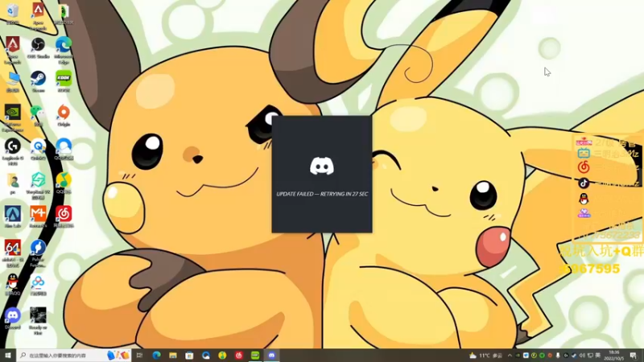This screenshot has height=362, width=644.
Task: Open the pc user folder icon
Action: tap(13, 183)
